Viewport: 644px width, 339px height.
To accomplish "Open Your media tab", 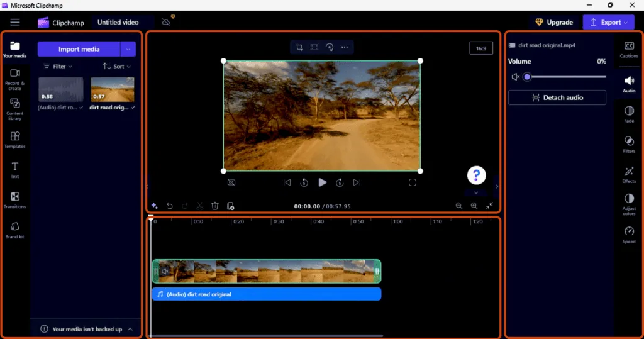I will (15, 49).
